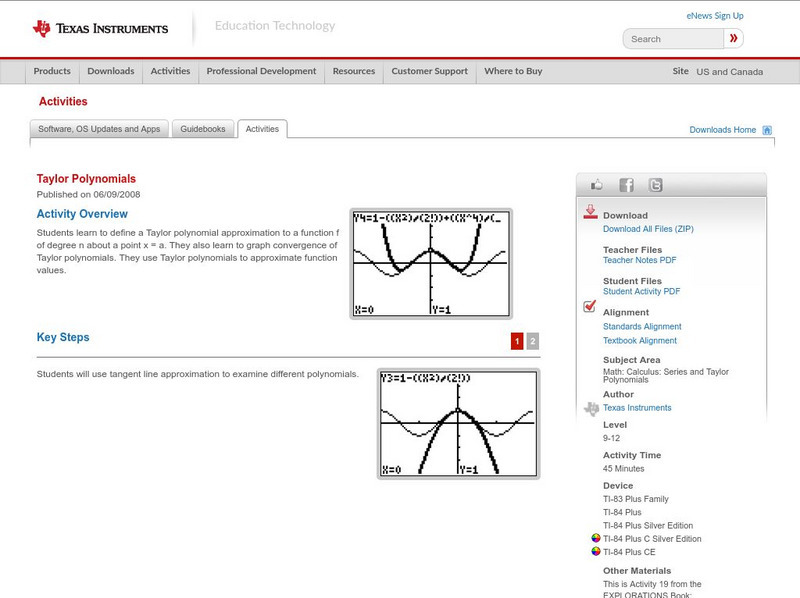This screenshot has height=598, width=800.
Task: Click color icon beside TI-84 Plus CE
Action: 595,551
